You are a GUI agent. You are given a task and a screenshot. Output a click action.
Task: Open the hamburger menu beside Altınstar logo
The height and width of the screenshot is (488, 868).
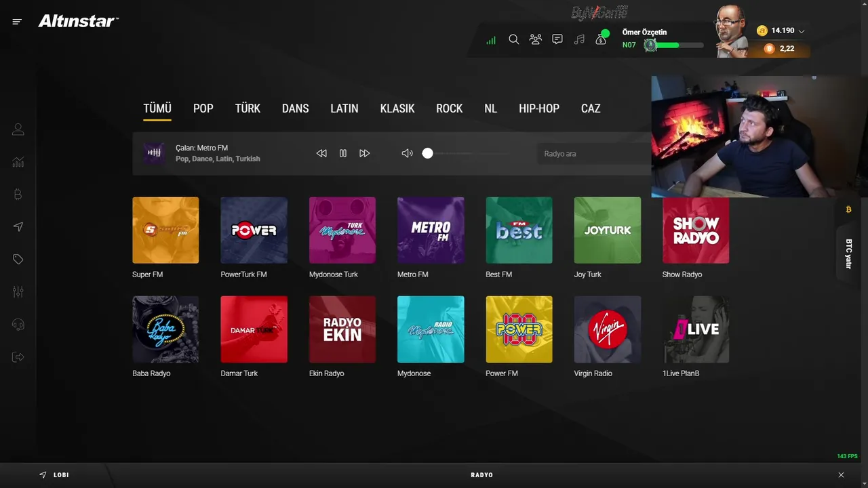click(x=17, y=22)
